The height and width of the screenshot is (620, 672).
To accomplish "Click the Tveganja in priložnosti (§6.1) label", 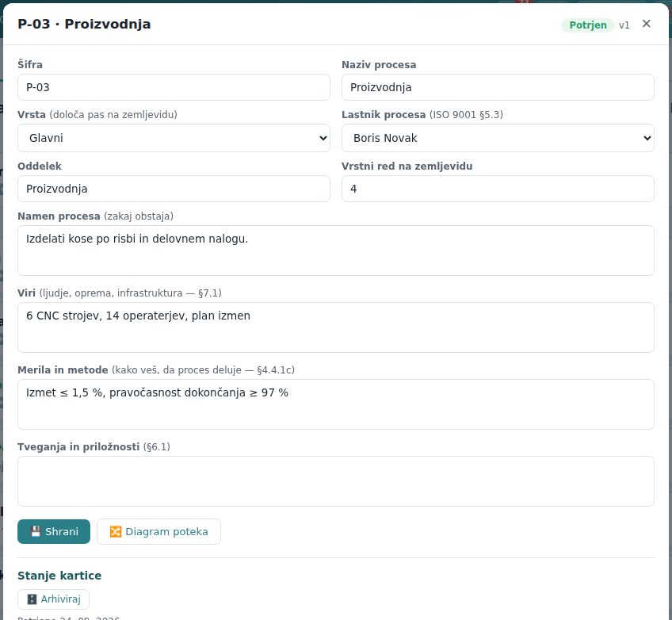I will pyautogui.click(x=94, y=447).
